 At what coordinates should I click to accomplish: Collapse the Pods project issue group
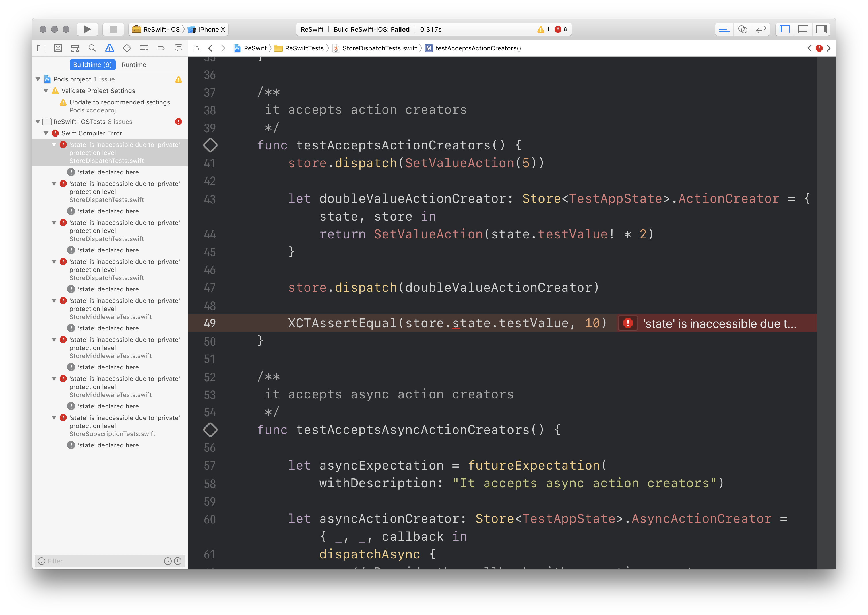38,79
